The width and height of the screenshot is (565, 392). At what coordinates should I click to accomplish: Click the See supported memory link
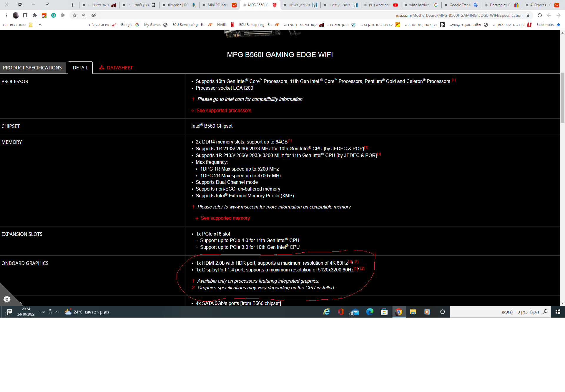click(x=225, y=218)
